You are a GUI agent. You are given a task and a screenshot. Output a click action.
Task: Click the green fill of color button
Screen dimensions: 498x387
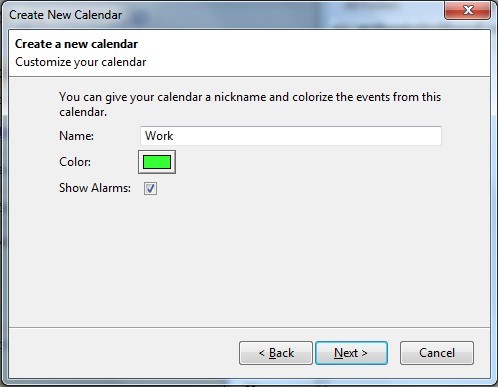[x=157, y=162]
